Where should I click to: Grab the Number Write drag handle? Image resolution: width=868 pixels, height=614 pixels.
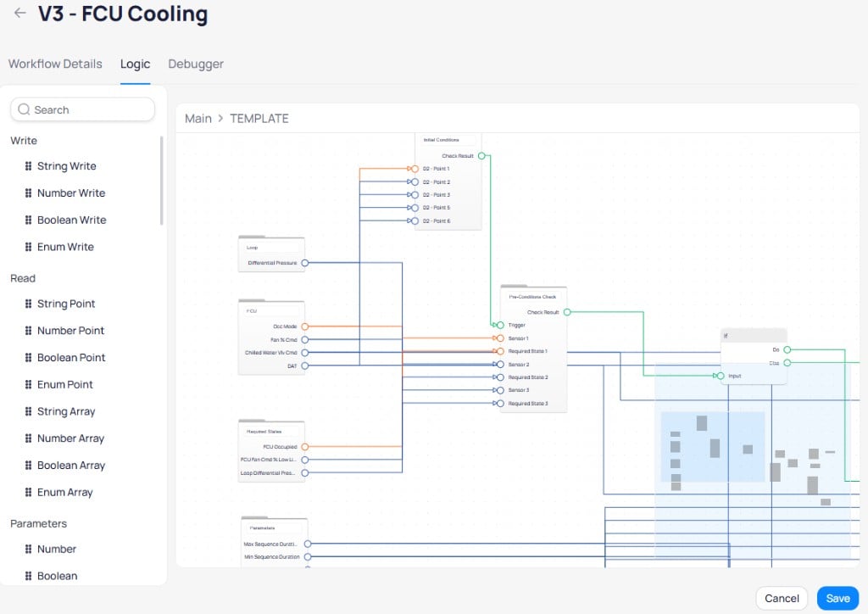click(28, 193)
